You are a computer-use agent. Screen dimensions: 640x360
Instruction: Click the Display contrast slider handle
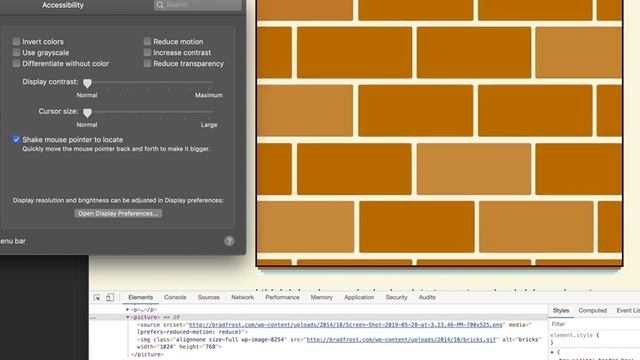click(87, 83)
